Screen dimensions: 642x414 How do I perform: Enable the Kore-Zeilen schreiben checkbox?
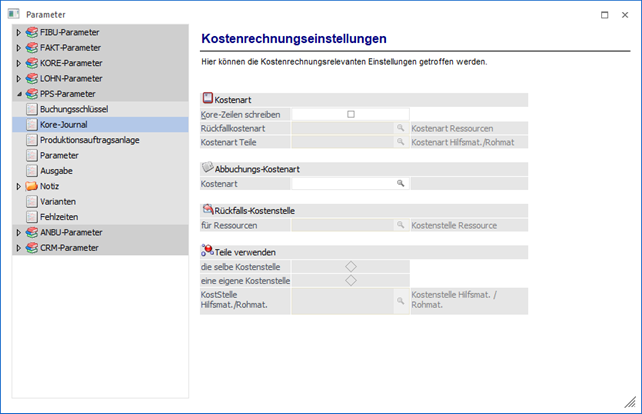click(x=351, y=115)
